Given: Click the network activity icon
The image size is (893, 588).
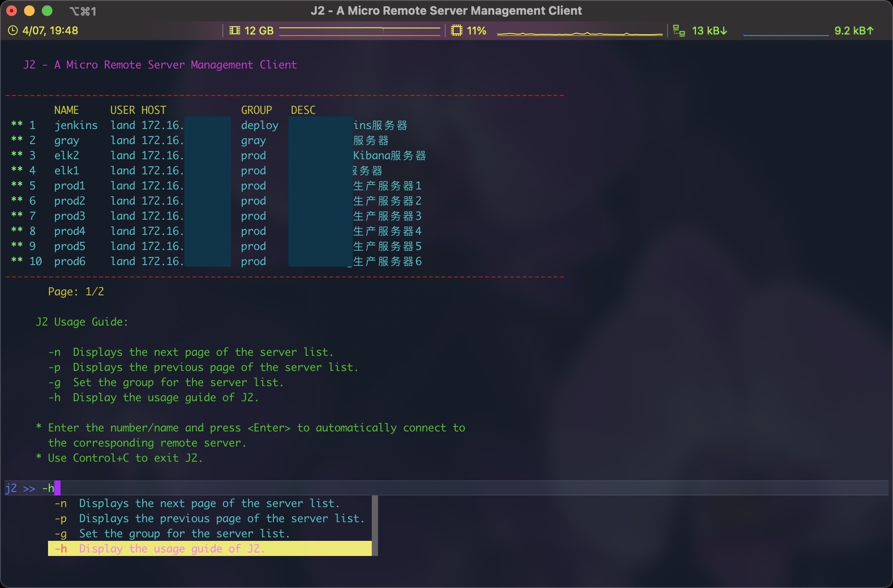Looking at the screenshot, I should (679, 31).
